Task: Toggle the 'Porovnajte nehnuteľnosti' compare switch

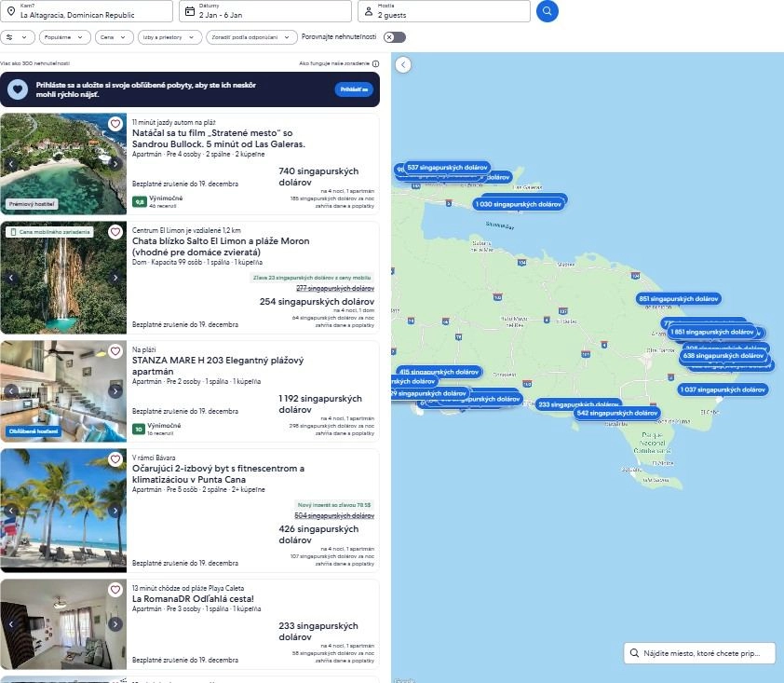Action: click(395, 37)
